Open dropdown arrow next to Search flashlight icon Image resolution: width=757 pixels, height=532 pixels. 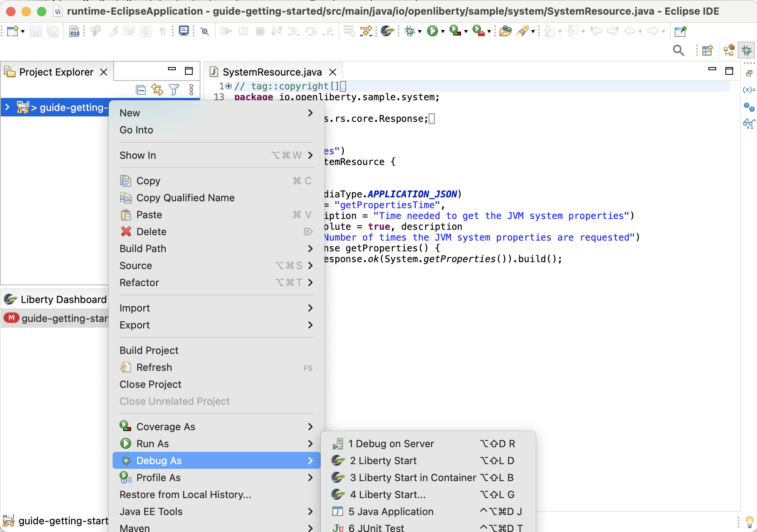[x=533, y=32]
